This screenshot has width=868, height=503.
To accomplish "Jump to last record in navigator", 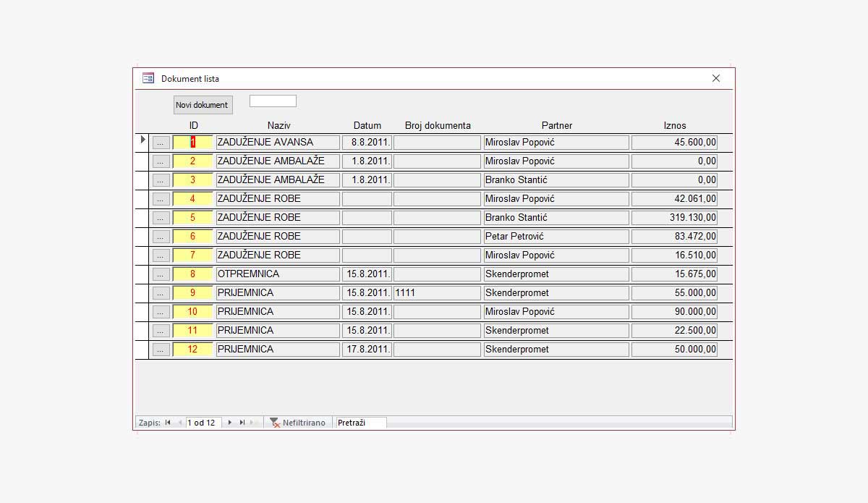I will click(242, 423).
